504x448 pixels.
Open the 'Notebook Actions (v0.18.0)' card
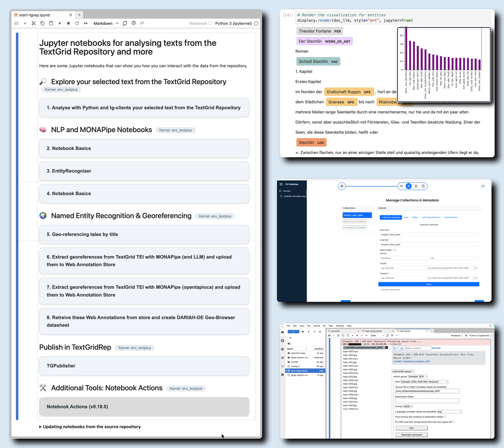[x=144, y=407]
